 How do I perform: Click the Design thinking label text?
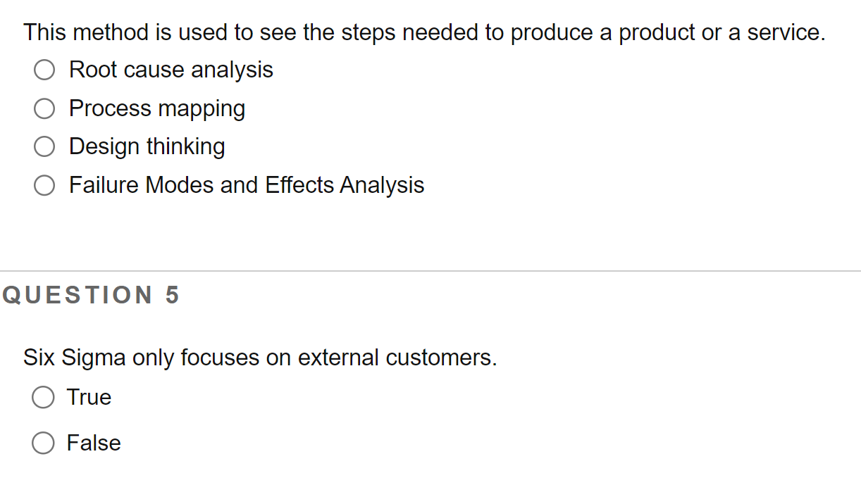tap(147, 146)
